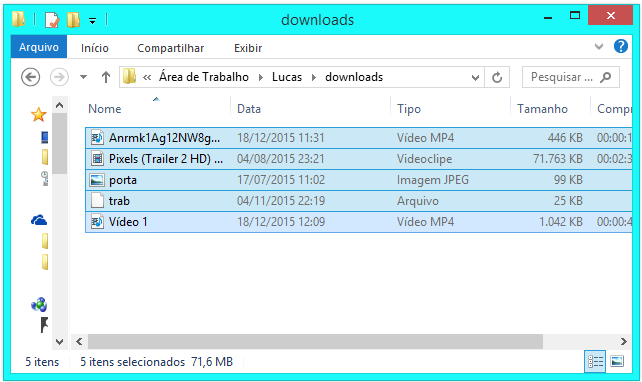Screen dimensions: 642x382
Task: Open the Network icon in navigation pane
Action: click(x=39, y=305)
